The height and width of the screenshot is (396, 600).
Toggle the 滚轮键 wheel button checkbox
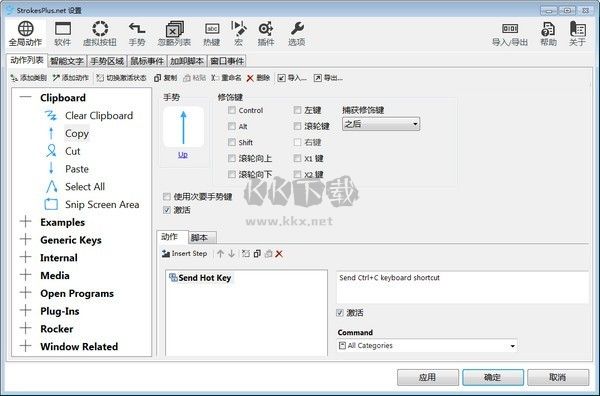click(x=297, y=126)
